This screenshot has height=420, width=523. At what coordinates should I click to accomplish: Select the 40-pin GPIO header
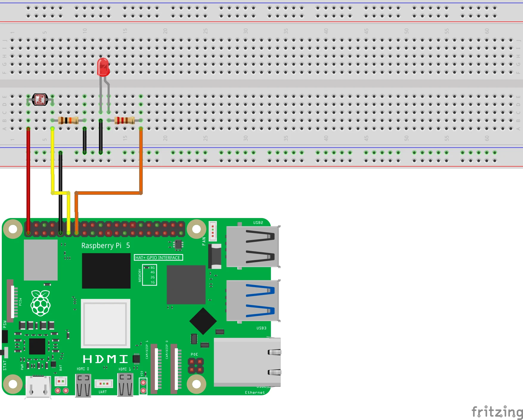(x=105, y=229)
